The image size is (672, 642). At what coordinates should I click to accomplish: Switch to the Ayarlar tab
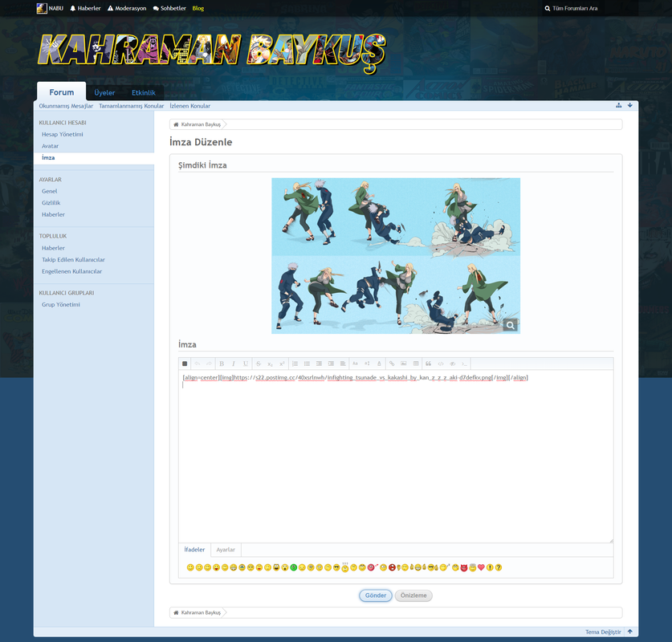226,550
